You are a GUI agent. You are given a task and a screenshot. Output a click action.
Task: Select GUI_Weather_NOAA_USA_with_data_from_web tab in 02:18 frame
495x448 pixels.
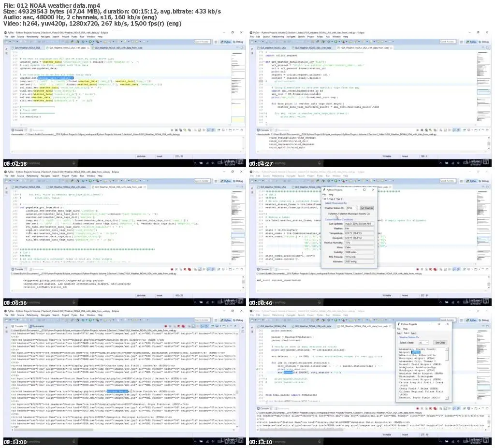click(x=118, y=48)
